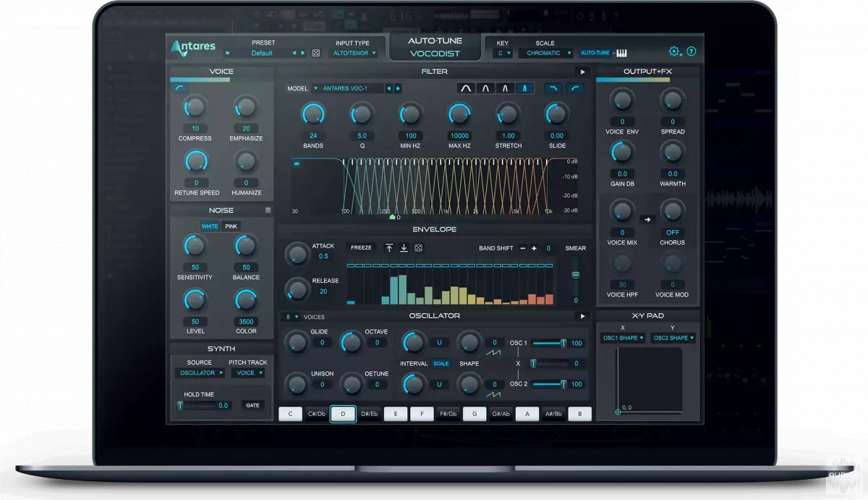Open the XY Pad Y-axis OSC2 SHAPE dropdown

673,338
